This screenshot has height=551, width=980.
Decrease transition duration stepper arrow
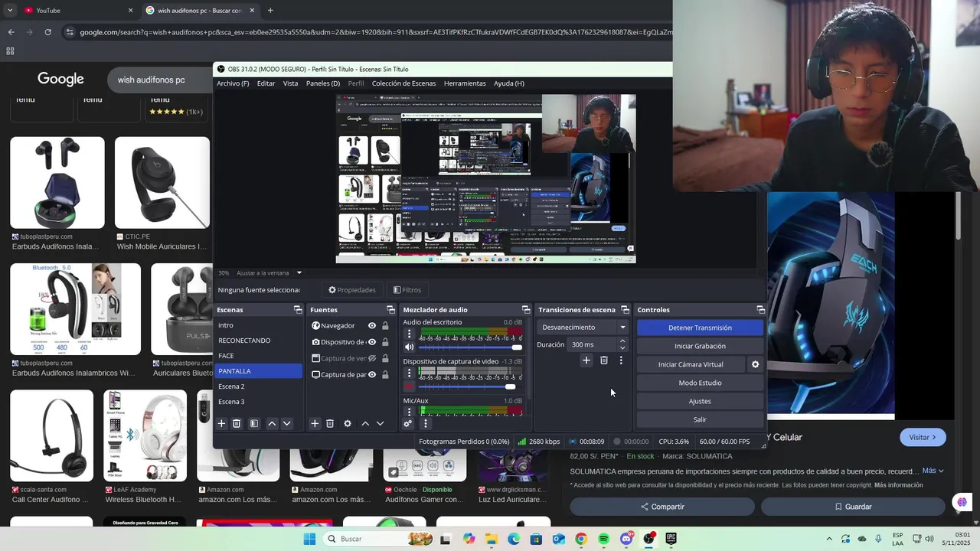pyautogui.click(x=622, y=348)
